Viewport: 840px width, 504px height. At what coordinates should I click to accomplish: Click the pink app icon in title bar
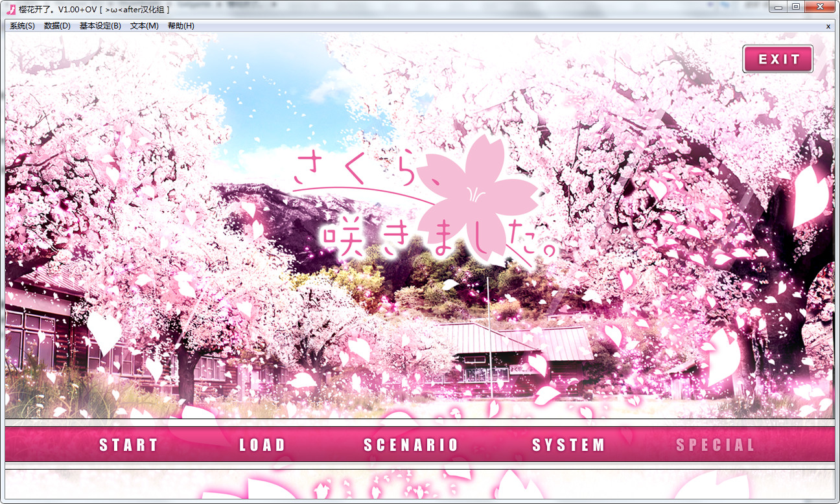10,8
